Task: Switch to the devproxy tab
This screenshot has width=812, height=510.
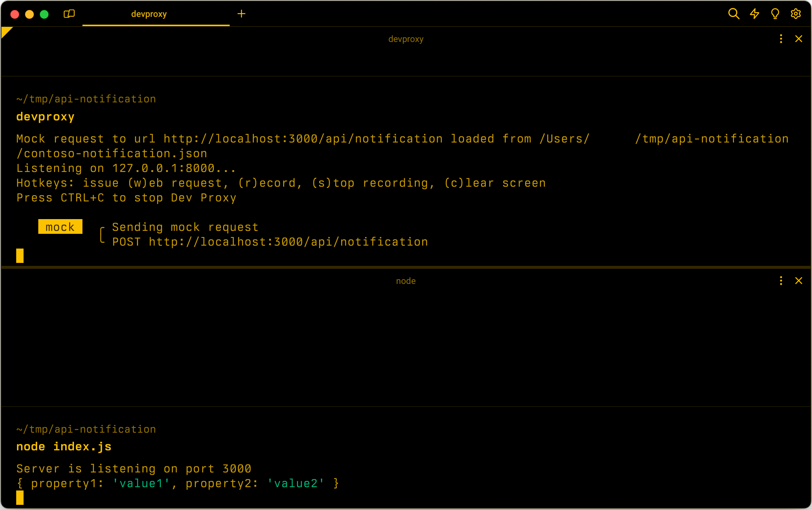Action: tap(149, 14)
